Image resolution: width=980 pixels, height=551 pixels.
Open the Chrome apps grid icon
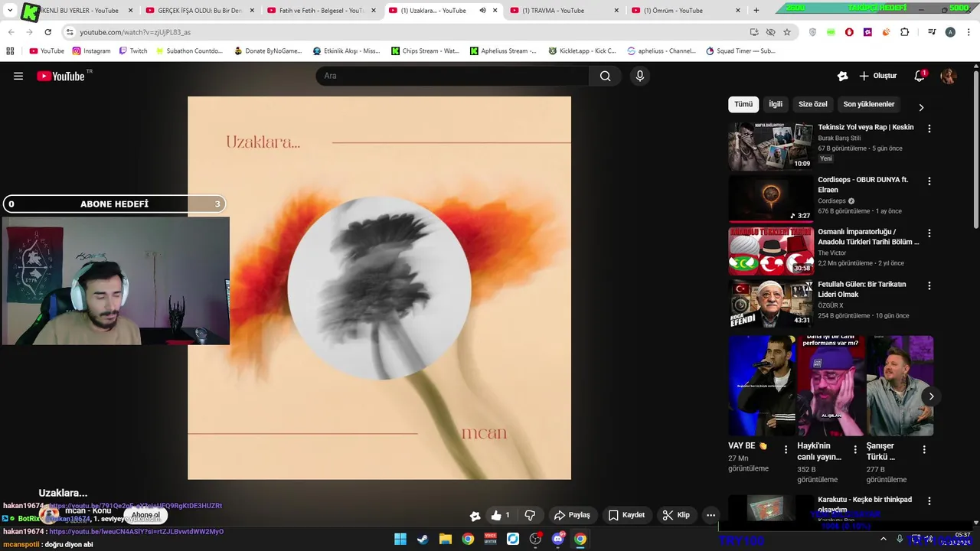[x=10, y=51]
